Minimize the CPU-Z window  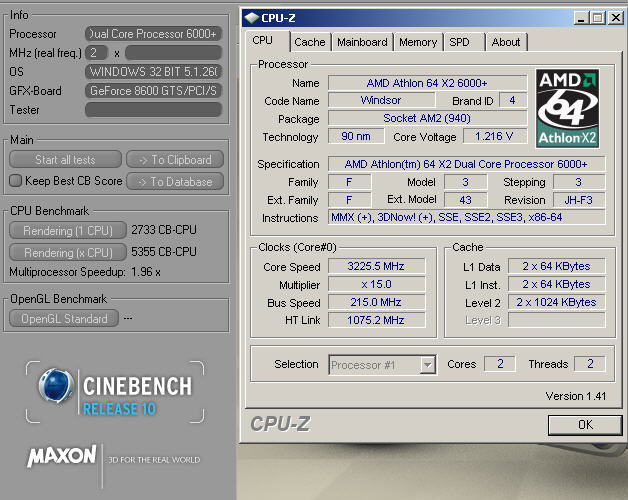tap(582, 18)
